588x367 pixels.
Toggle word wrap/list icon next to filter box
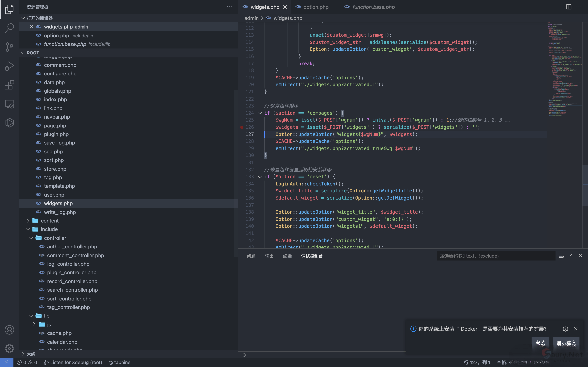pos(561,256)
